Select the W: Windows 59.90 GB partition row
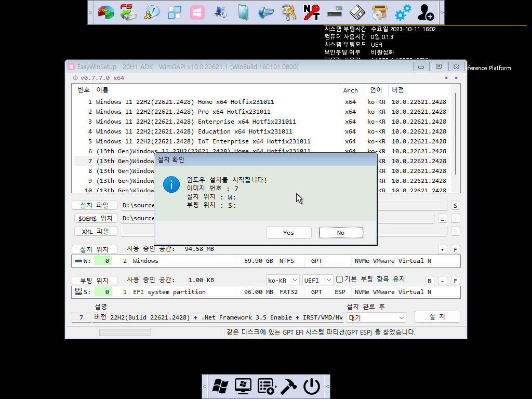532x399 pixels. click(x=265, y=261)
